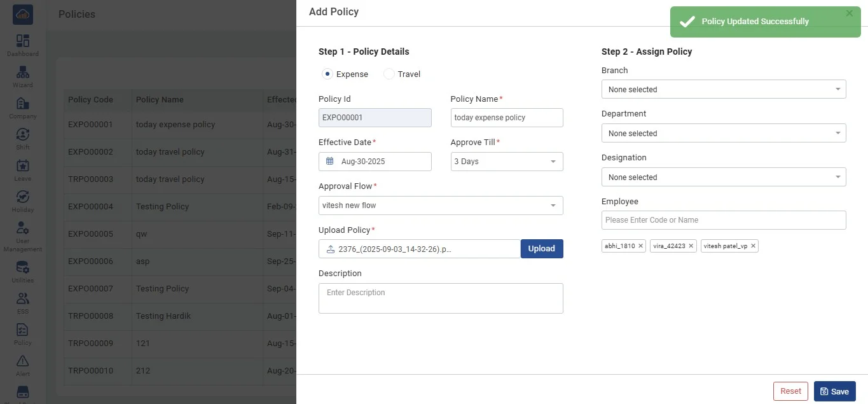Image resolution: width=868 pixels, height=404 pixels.
Task: Choose the Travel radio option
Action: tap(389, 74)
